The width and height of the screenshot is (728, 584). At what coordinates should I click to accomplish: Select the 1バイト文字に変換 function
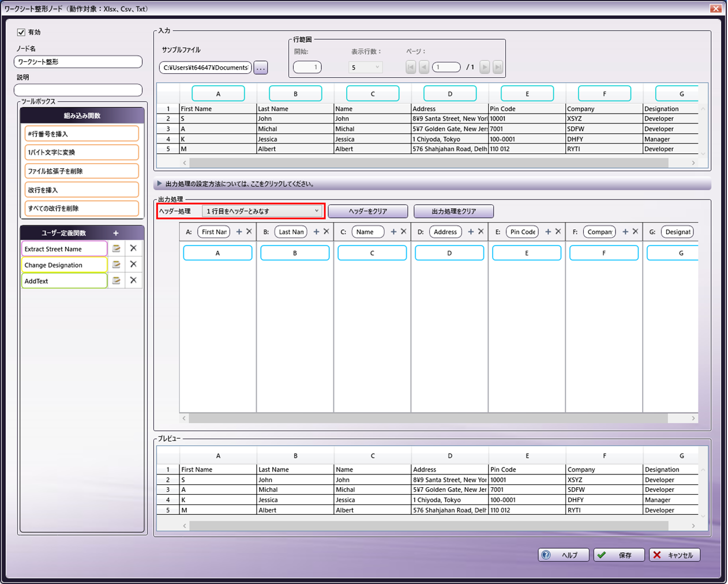[82, 152]
